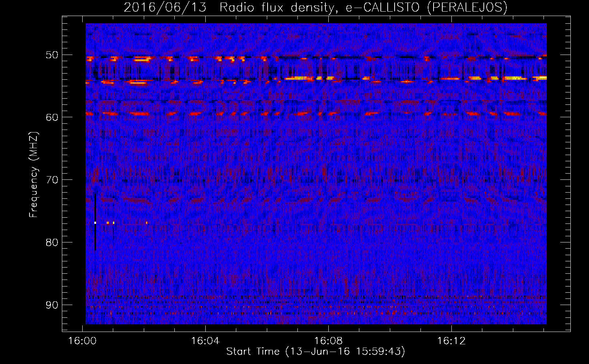Click the '16:08' time tick label

pyautogui.click(x=328, y=341)
